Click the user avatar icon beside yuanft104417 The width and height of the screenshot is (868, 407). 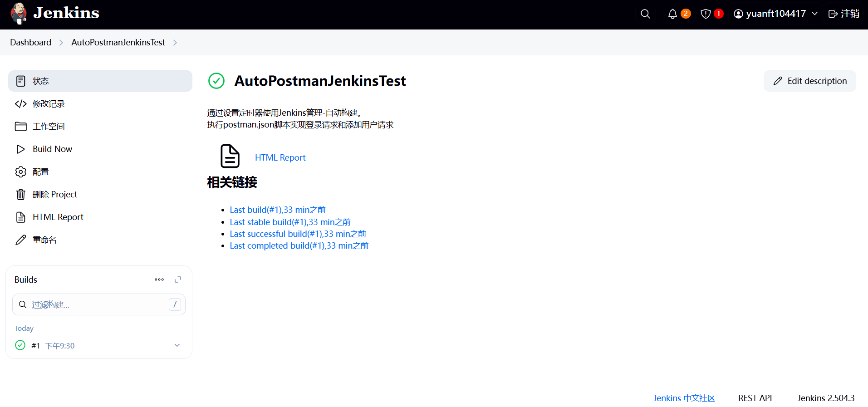(738, 14)
